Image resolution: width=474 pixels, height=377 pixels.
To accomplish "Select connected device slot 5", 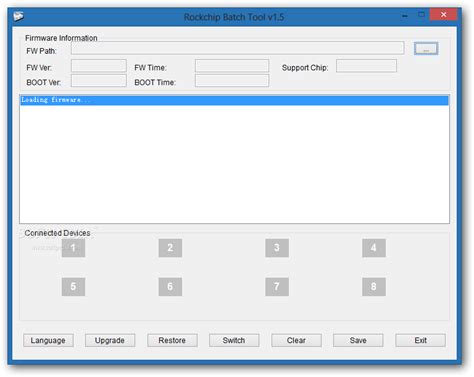I will pos(73,287).
